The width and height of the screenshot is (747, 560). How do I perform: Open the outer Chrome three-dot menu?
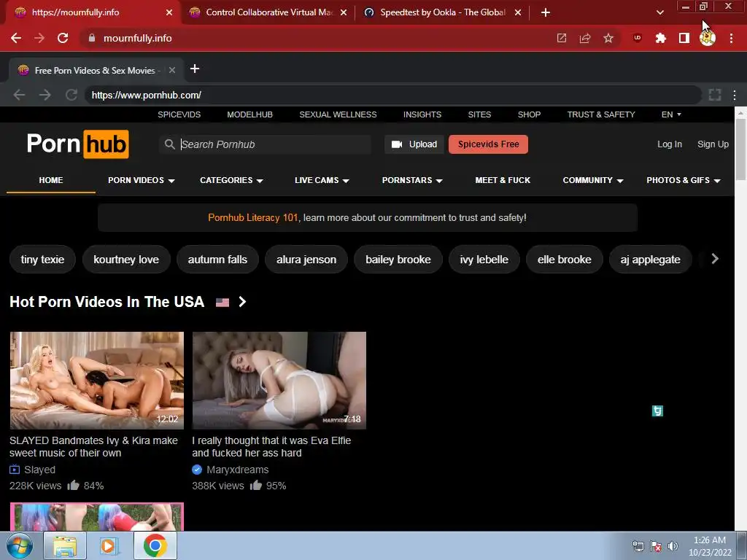[731, 38]
